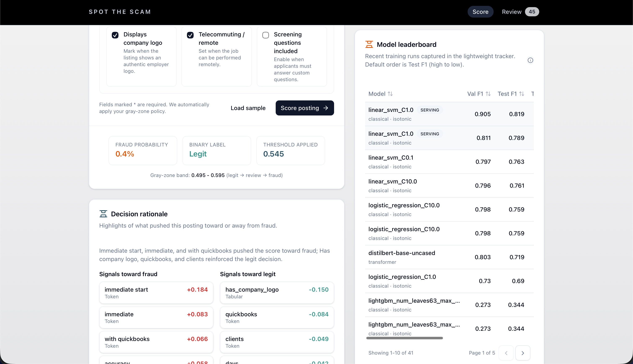Sort leaderboard by Test F1 arrows
Viewport: 633px width, 364px height.
pyautogui.click(x=521, y=94)
